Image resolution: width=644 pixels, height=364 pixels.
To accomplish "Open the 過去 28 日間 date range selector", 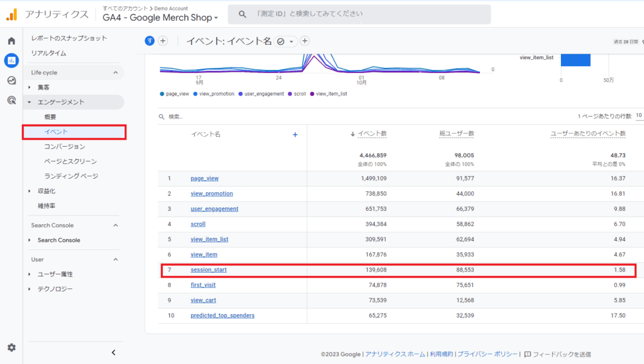I will click(x=626, y=42).
